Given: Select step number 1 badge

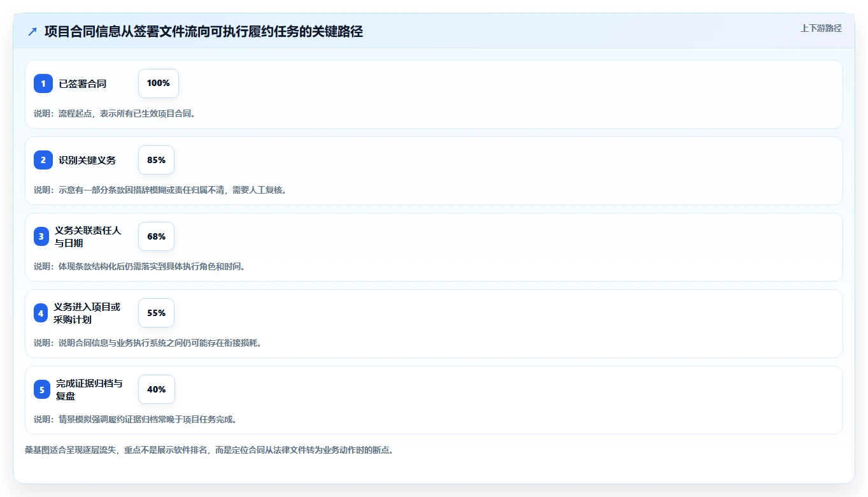Looking at the screenshot, I should pyautogui.click(x=43, y=83).
